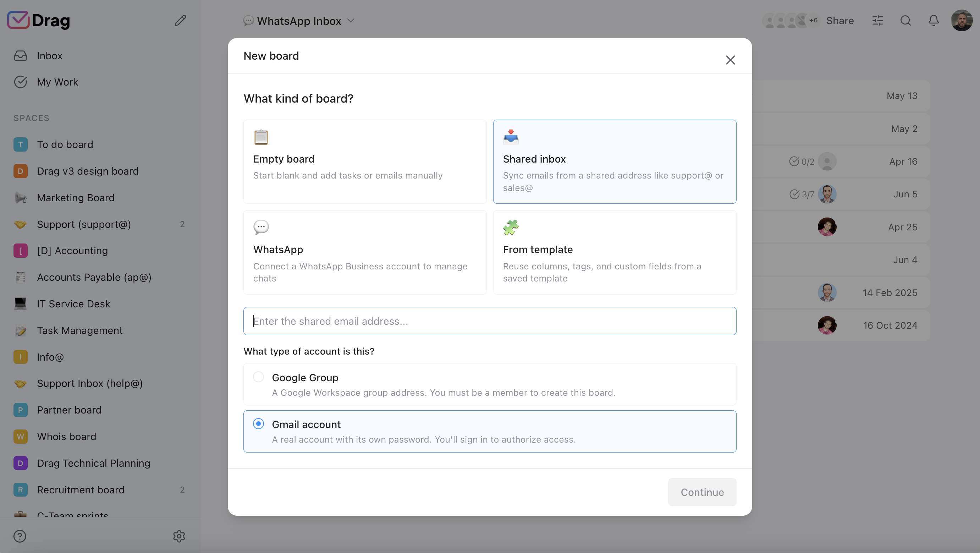
Task: Click the WhatsApp speech bubble icon
Action: pyautogui.click(x=261, y=227)
